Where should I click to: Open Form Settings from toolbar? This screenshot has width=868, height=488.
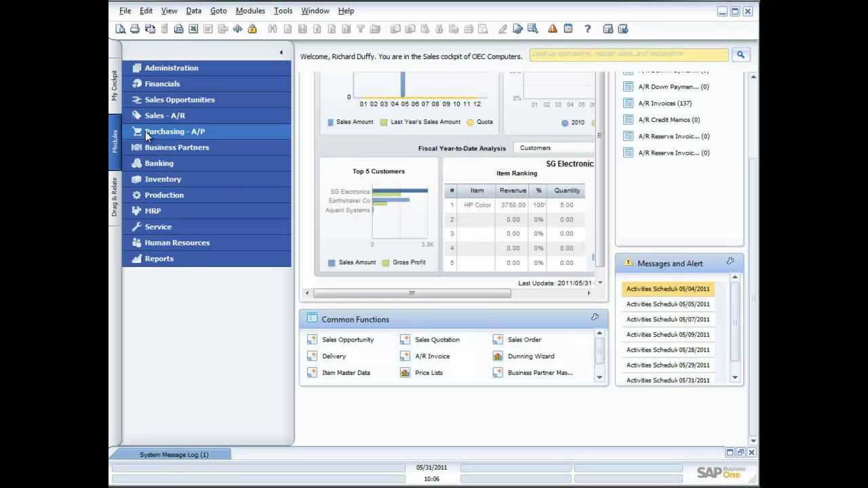tap(517, 28)
